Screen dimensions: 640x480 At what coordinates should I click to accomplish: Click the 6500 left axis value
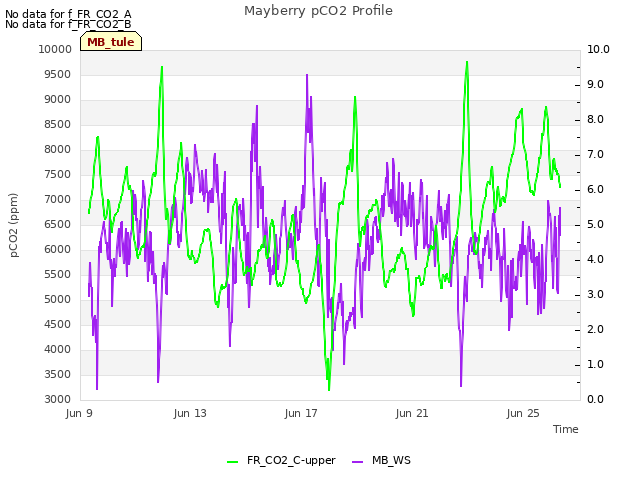[58, 224]
